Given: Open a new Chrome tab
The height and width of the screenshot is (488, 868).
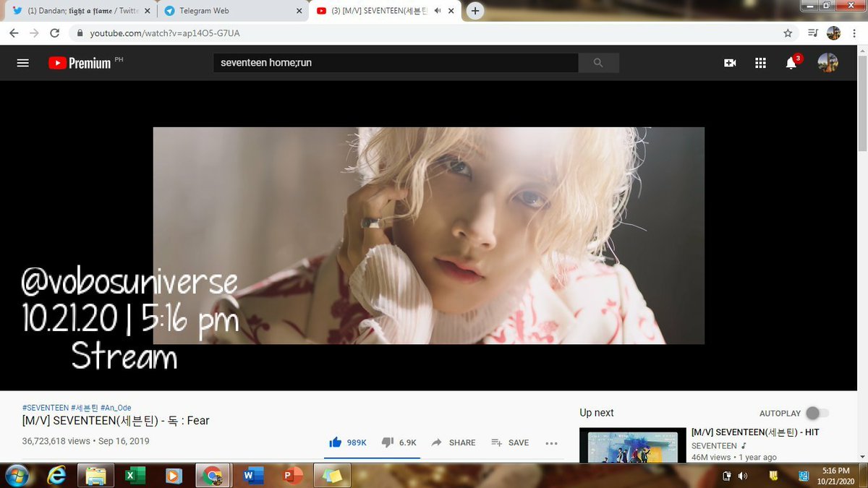Looking at the screenshot, I should click(x=475, y=11).
